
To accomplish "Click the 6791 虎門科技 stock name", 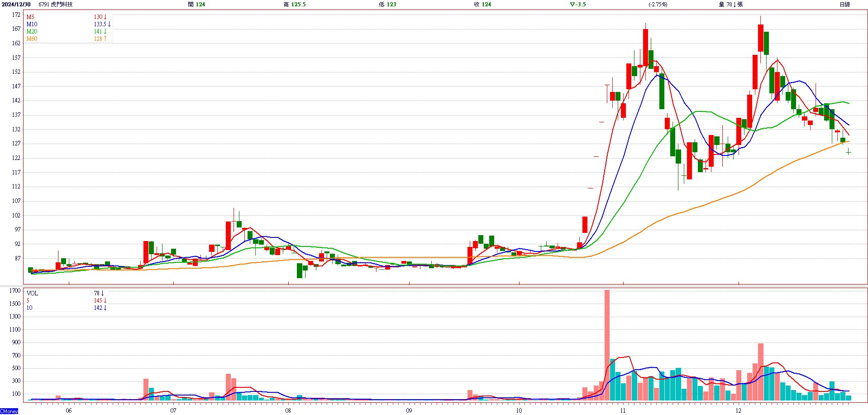I will coord(56,5).
